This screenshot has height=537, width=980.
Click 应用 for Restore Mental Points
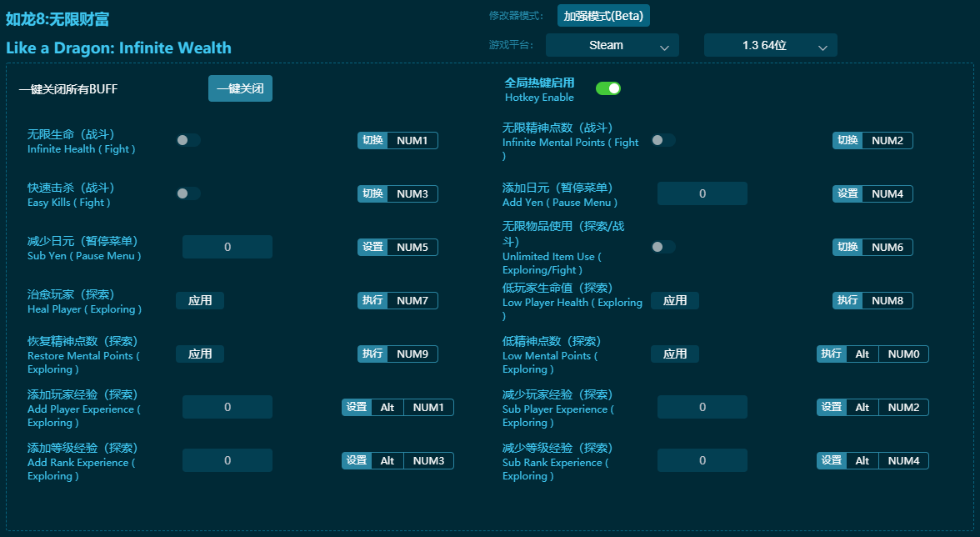[x=200, y=354]
